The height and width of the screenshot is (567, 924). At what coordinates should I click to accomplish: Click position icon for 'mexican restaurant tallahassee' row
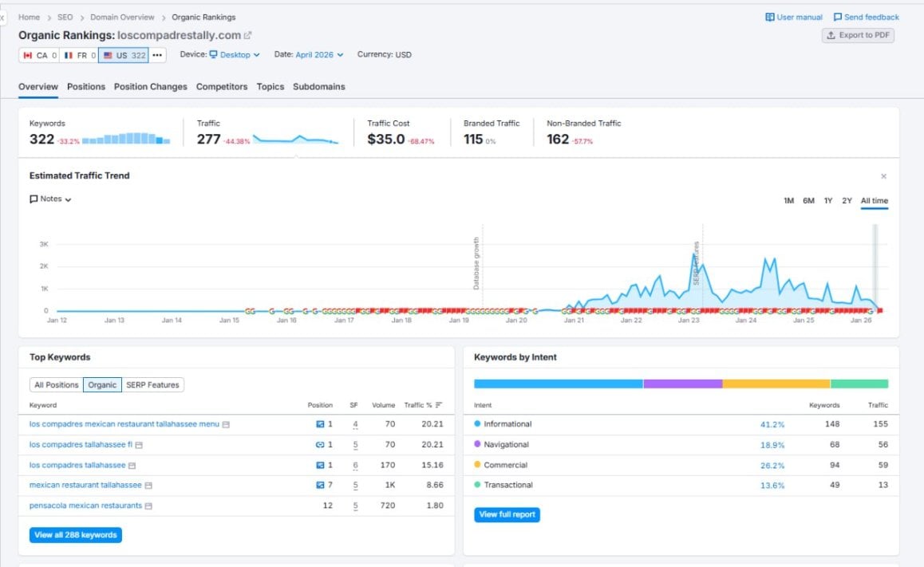point(320,485)
